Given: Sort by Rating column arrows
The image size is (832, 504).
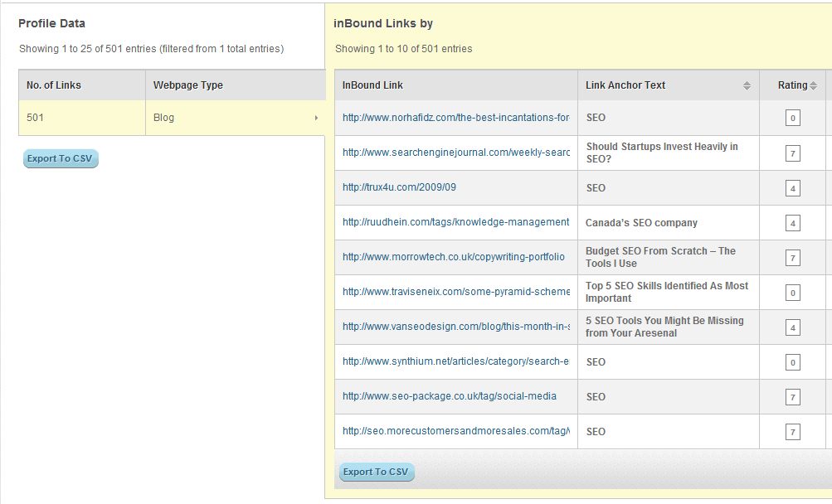Looking at the screenshot, I should point(813,86).
